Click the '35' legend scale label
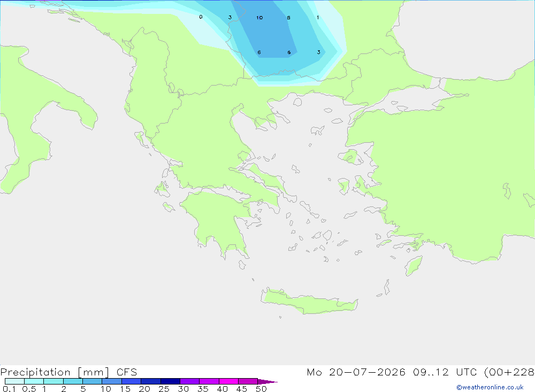 point(203,389)
